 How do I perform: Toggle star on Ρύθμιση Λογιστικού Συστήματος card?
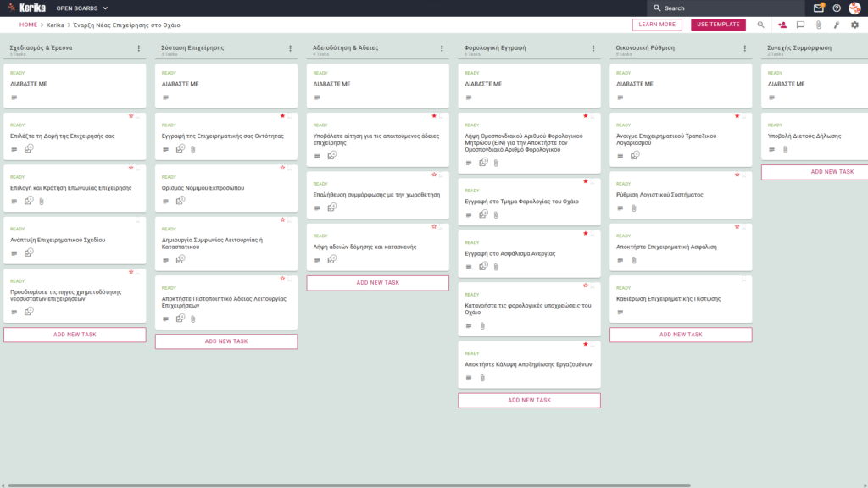point(737,175)
